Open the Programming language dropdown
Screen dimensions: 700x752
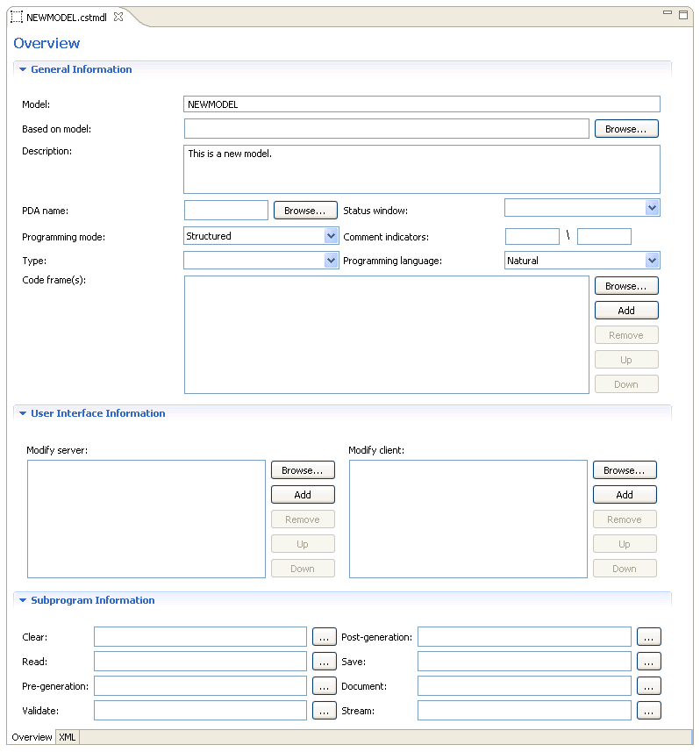[652, 261]
